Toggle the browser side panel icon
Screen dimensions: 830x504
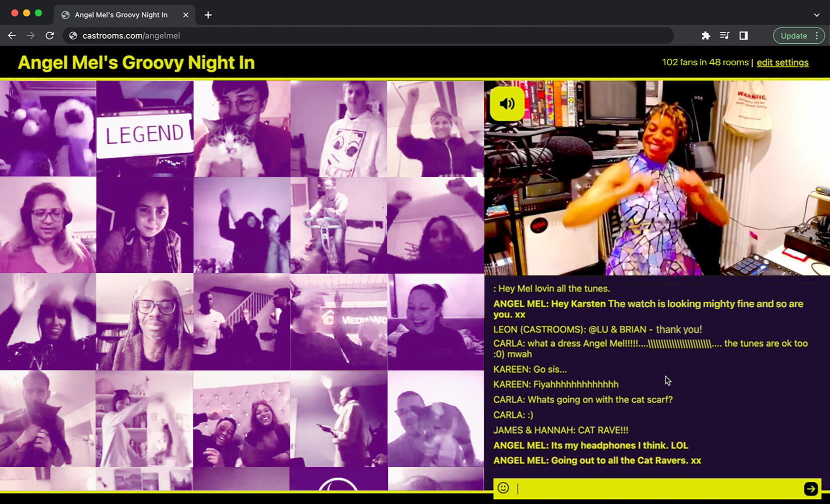(x=744, y=36)
